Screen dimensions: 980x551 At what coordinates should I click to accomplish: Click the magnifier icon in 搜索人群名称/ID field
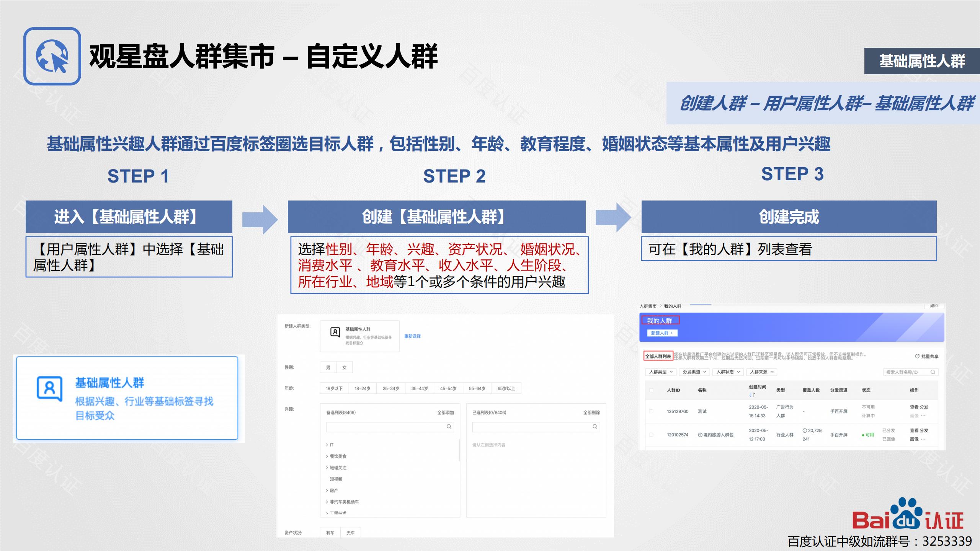[x=933, y=372]
